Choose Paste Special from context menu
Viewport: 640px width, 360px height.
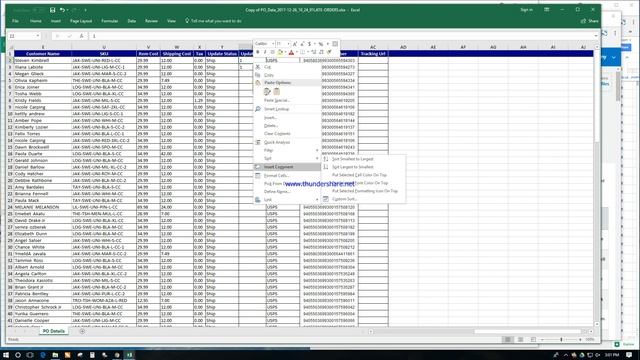pyautogui.click(x=287, y=100)
